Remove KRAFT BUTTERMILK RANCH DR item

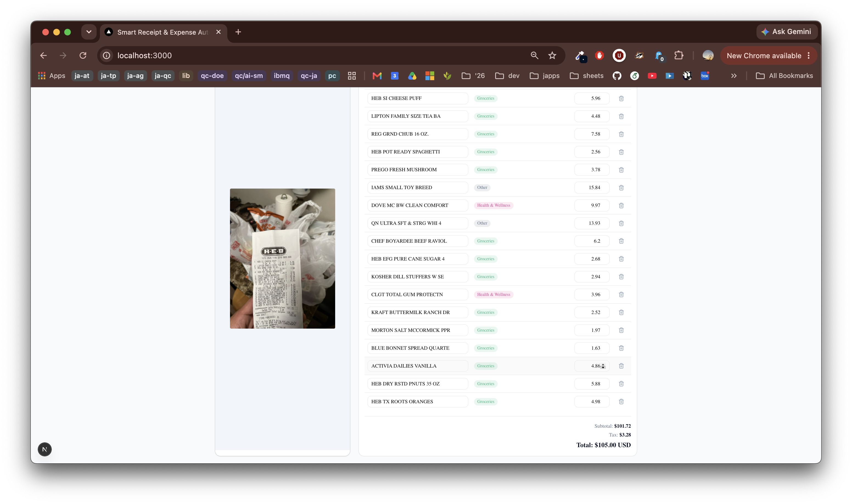tap(621, 312)
